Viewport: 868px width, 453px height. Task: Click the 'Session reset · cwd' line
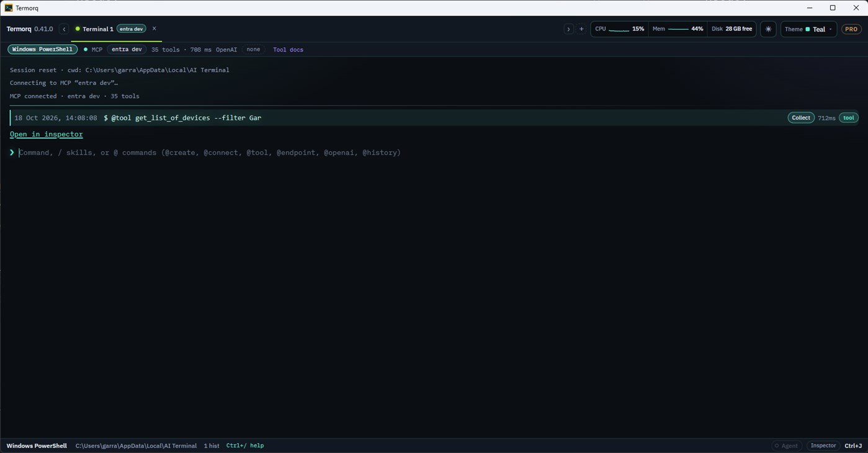(120, 70)
